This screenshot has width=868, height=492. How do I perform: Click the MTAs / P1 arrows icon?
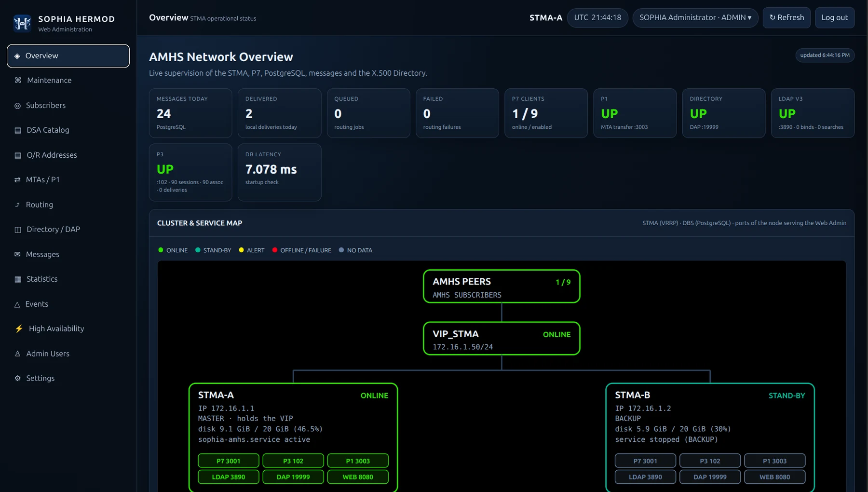coord(17,180)
